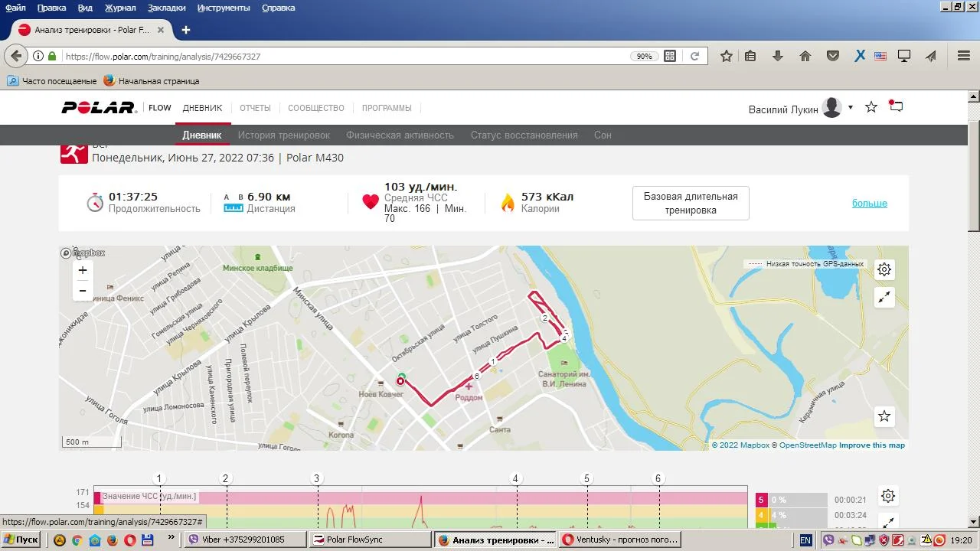Open the ОТЧЕТЫ navigation tab
Screen dimensions: 980x551
(255, 108)
